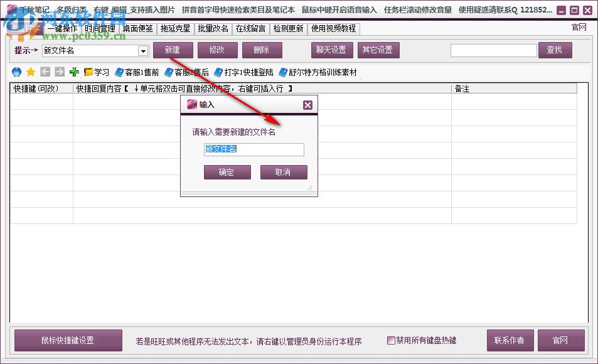Click the globe icon on the shortcut toolbar

tap(15, 72)
